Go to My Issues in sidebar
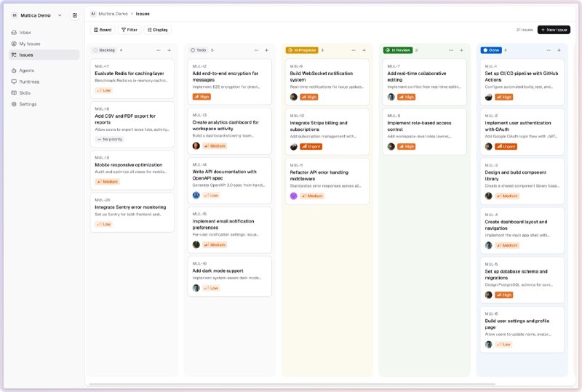This screenshot has height=392, width=582. [44, 44]
